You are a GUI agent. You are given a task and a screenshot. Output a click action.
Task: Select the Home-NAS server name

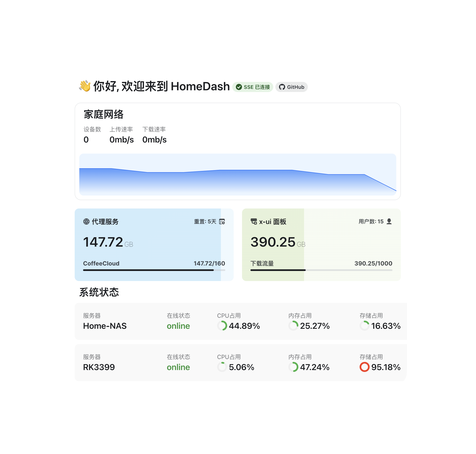tap(105, 326)
